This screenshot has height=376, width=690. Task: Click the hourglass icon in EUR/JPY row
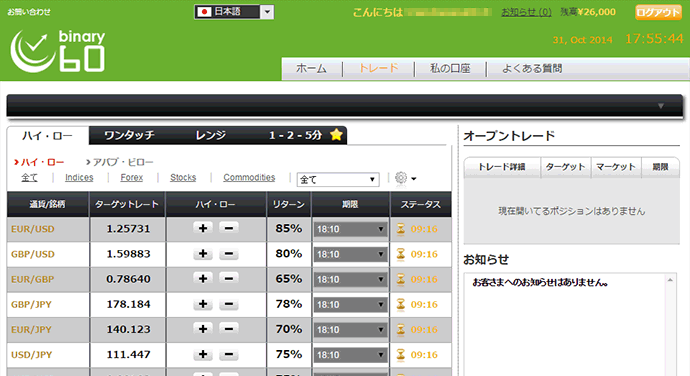(400, 329)
